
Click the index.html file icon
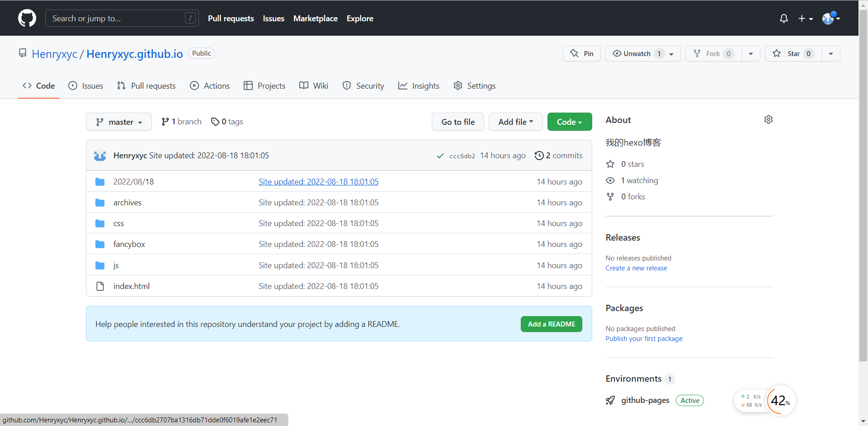(100, 286)
